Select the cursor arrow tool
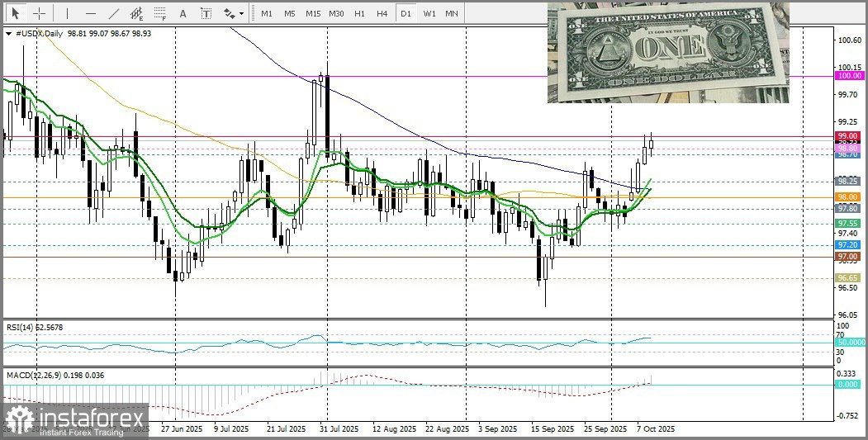 coord(16,14)
